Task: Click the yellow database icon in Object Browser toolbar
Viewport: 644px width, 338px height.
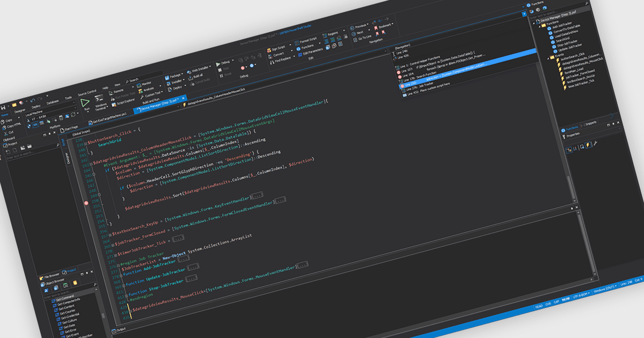Action: coord(75,283)
